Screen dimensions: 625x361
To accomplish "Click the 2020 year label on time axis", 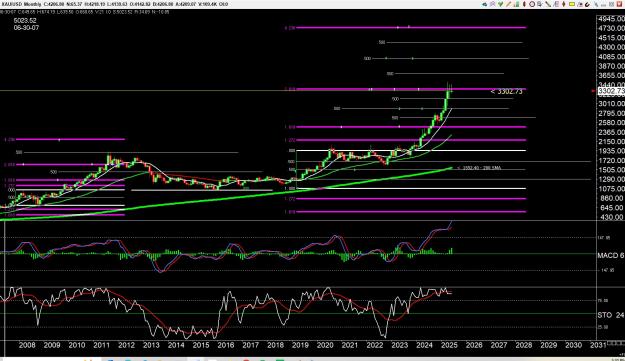I will click(325, 345).
